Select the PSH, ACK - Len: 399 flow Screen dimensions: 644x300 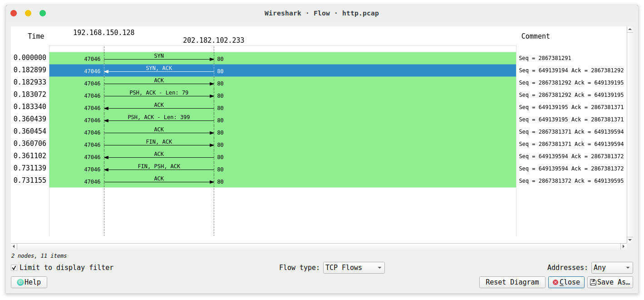click(x=282, y=120)
